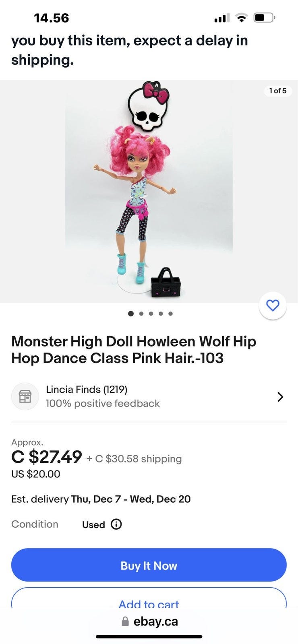298x644 pixels.
Task: Jump to second image dot
Action: coord(141,314)
